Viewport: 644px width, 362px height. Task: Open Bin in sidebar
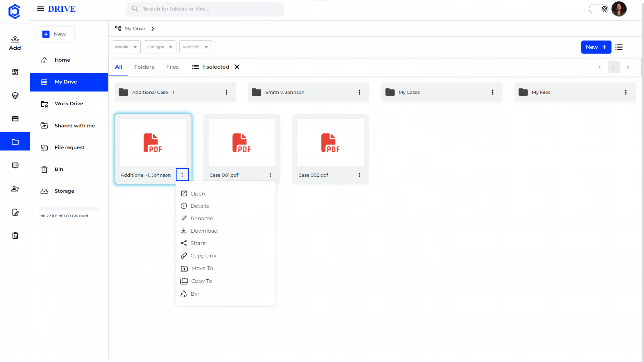[69, 169]
